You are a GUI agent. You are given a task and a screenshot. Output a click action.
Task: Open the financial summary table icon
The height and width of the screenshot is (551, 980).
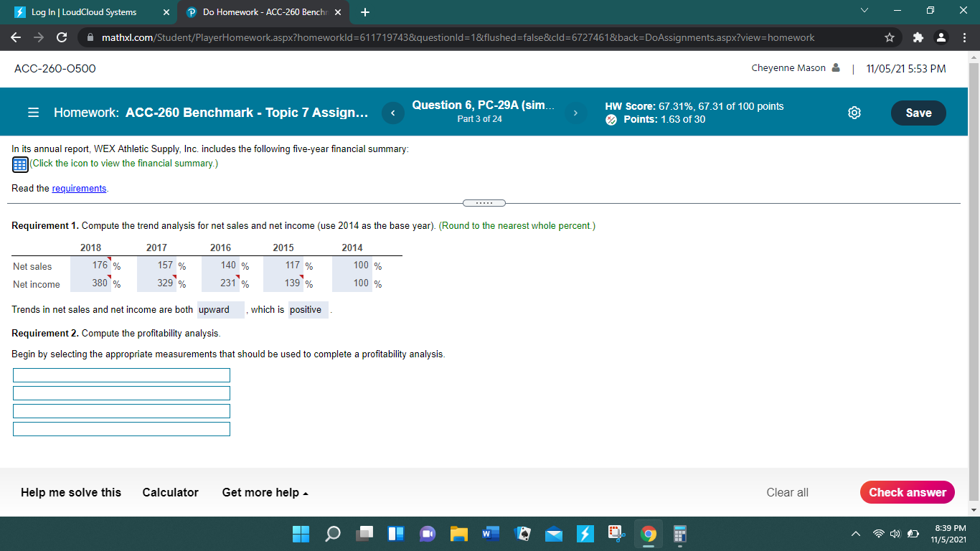point(19,164)
